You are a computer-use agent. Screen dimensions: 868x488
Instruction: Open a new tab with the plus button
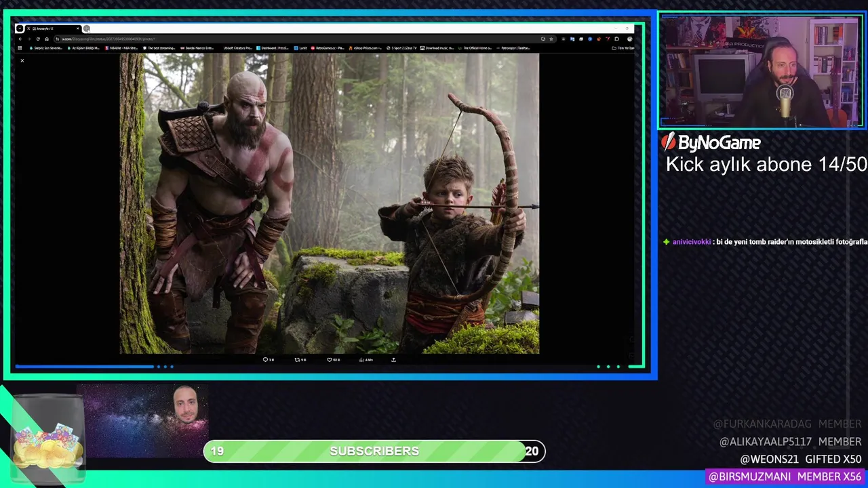(87, 28)
